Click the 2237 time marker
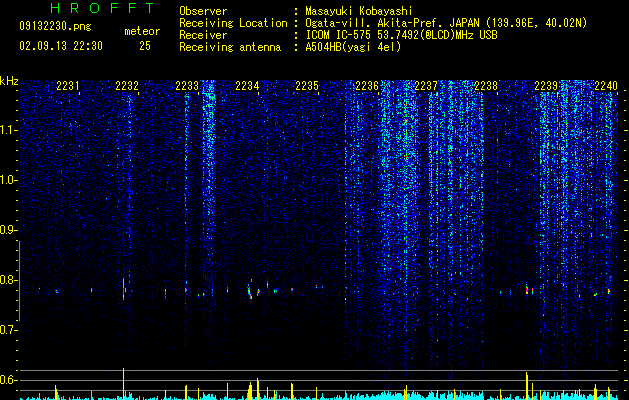This screenshot has height=400, width=629. pos(426,85)
